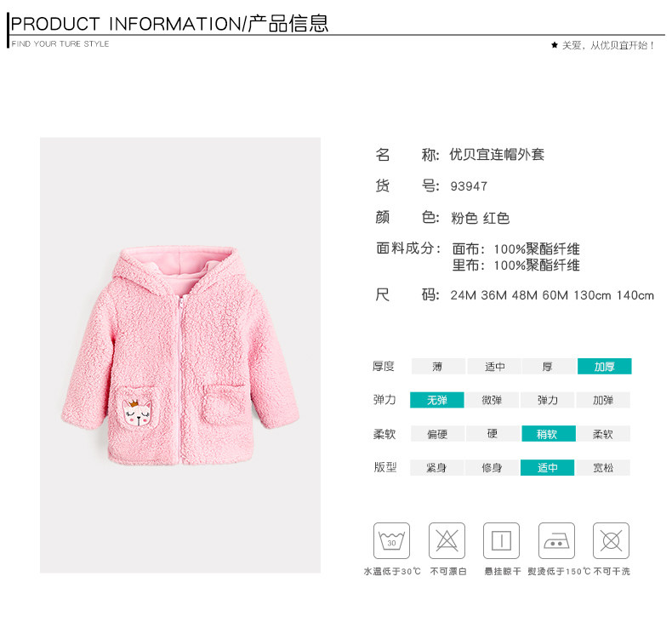Click the product number 93947

coord(469,186)
